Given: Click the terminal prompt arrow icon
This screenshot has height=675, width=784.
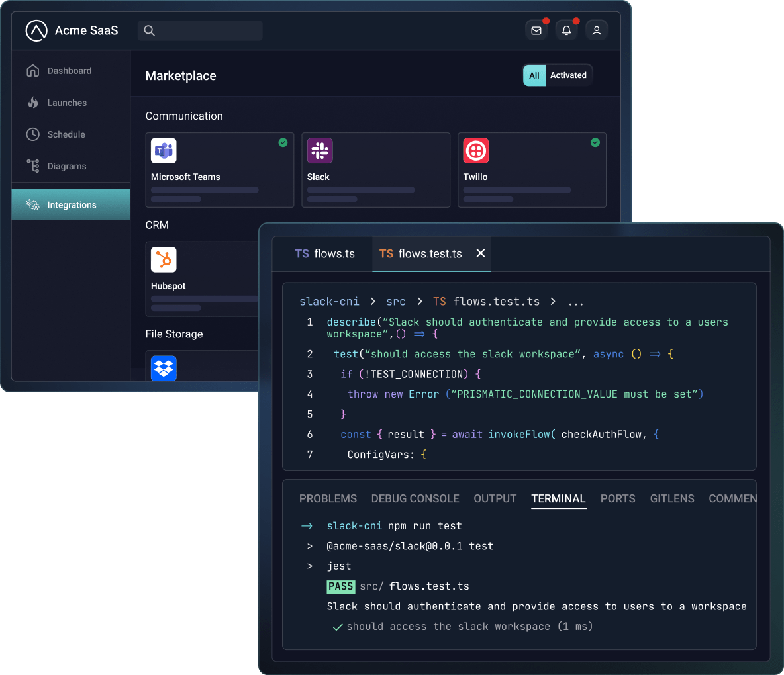Looking at the screenshot, I should (x=307, y=526).
